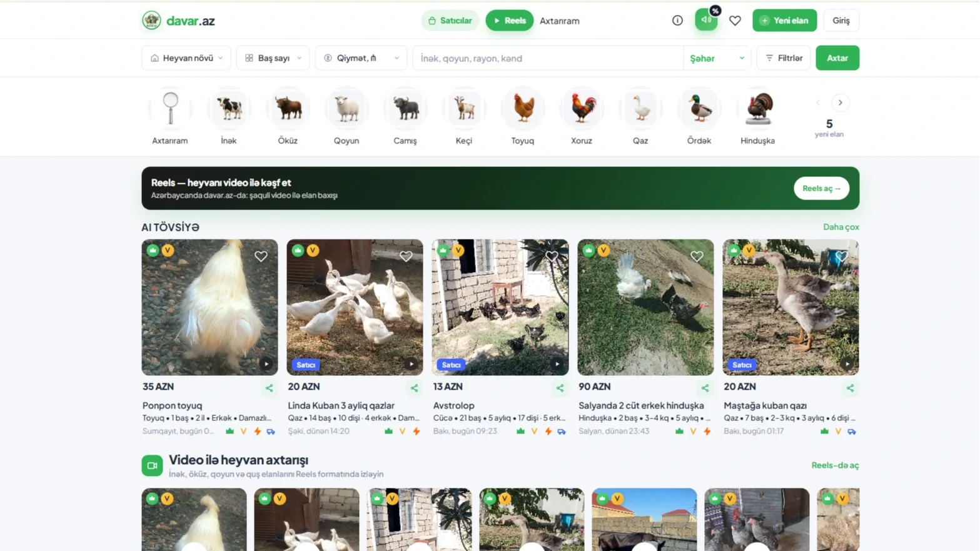
Task: Select the Qaz goose category icon
Action: [640, 109]
